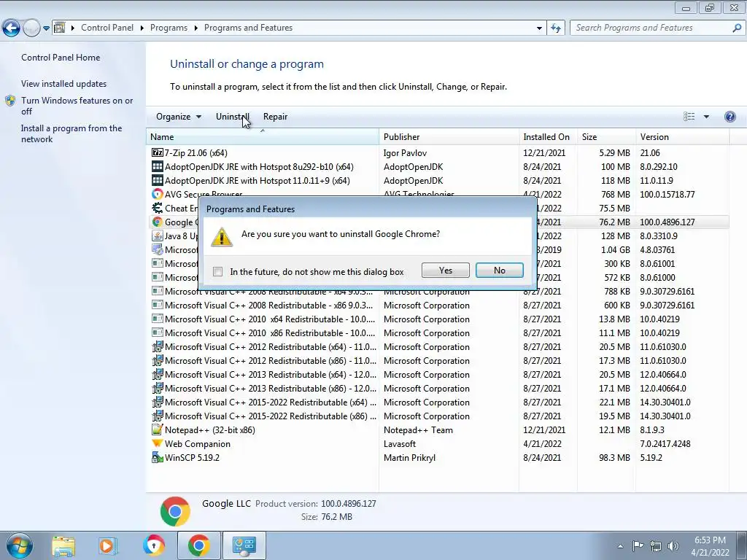Switch to Google Chrome on the taskbar
The width and height of the screenshot is (747, 560).
point(198,545)
